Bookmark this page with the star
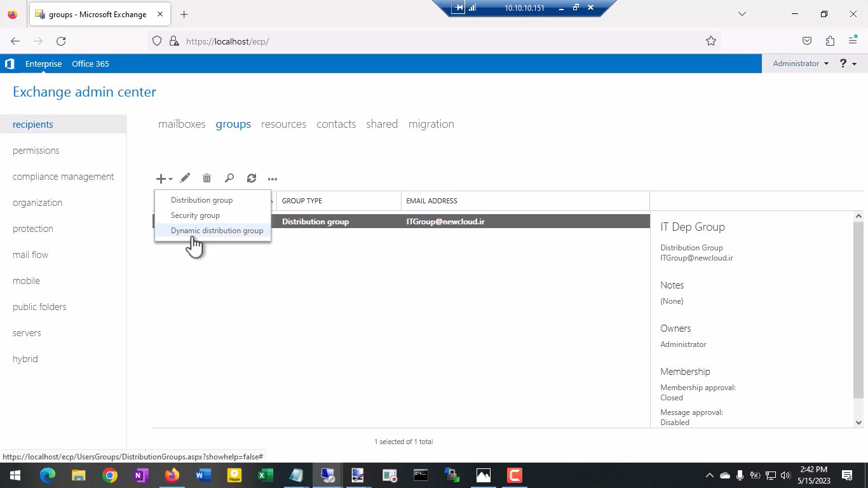 pos(711,41)
